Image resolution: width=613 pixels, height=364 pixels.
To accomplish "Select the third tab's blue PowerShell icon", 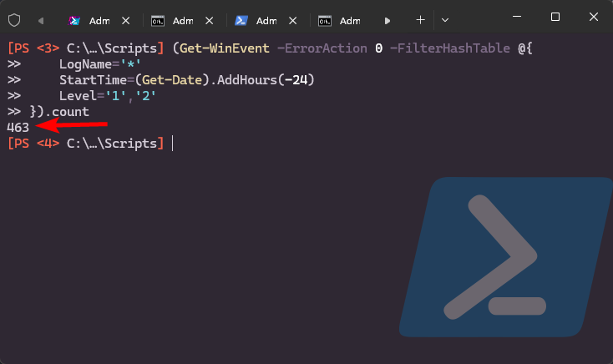I will pyautogui.click(x=241, y=21).
